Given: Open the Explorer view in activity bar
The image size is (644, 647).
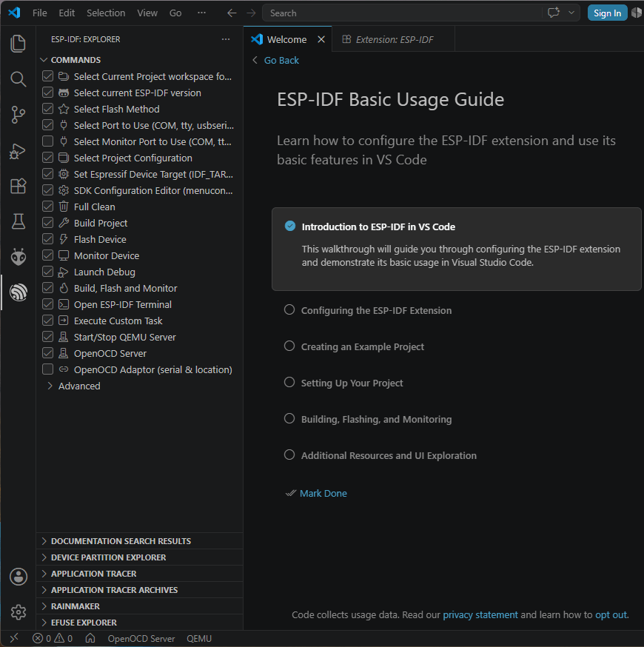Looking at the screenshot, I should pos(18,44).
